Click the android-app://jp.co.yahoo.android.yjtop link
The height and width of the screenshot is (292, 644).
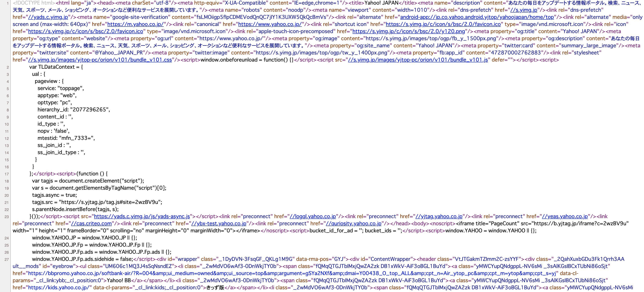477,17
